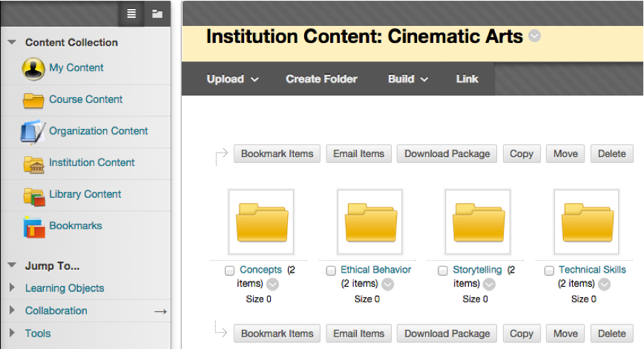The width and height of the screenshot is (644, 349).
Task: Open options chevron beside Cinematic Arts title
Action: pos(534,36)
